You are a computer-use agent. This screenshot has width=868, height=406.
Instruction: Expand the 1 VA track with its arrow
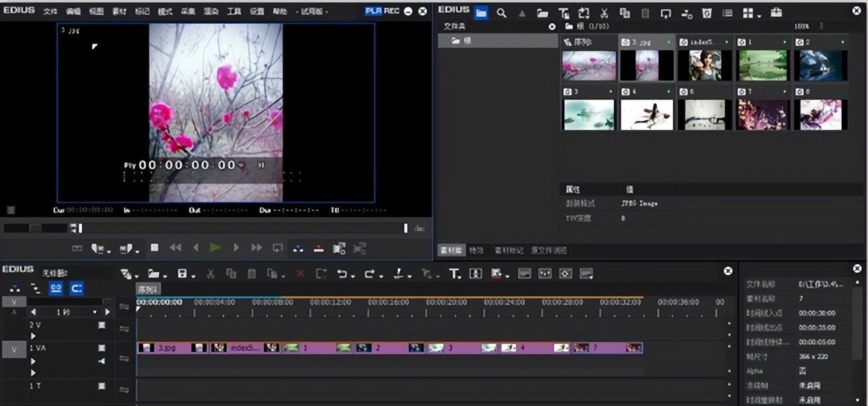click(33, 361)
